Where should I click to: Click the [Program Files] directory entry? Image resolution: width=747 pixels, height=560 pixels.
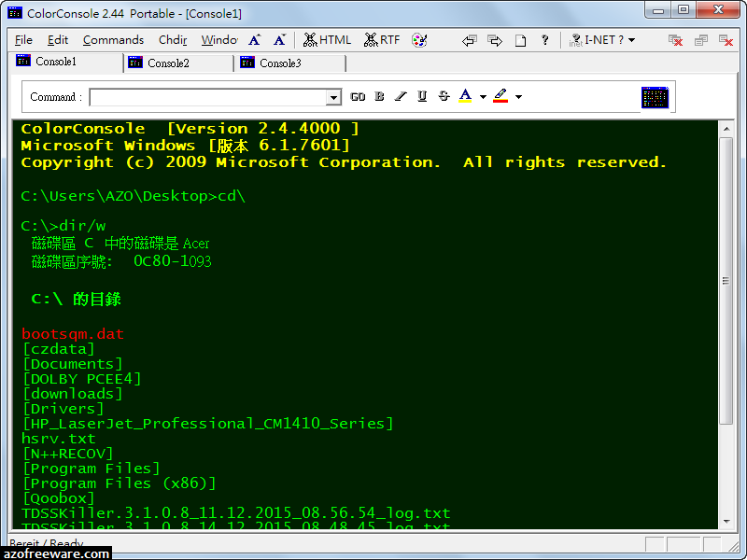coord(92,469)
